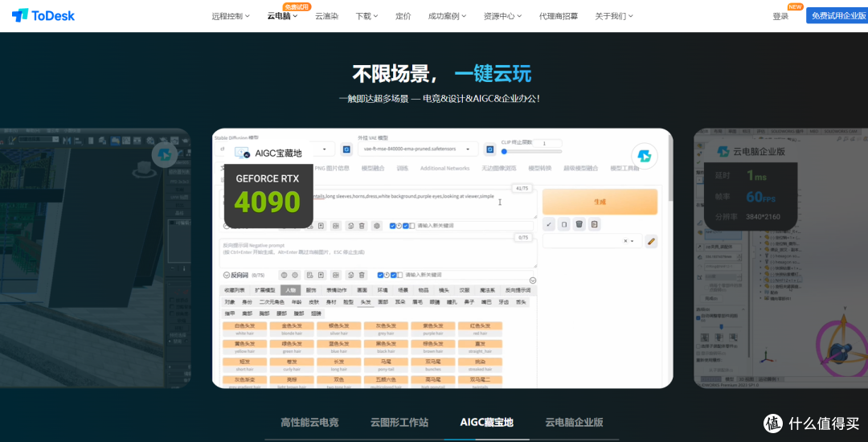Toggle first blue checkbox in 反向词 row
Image resolution: width=868 pixels, height=442 pixels.
coord(380,275)
